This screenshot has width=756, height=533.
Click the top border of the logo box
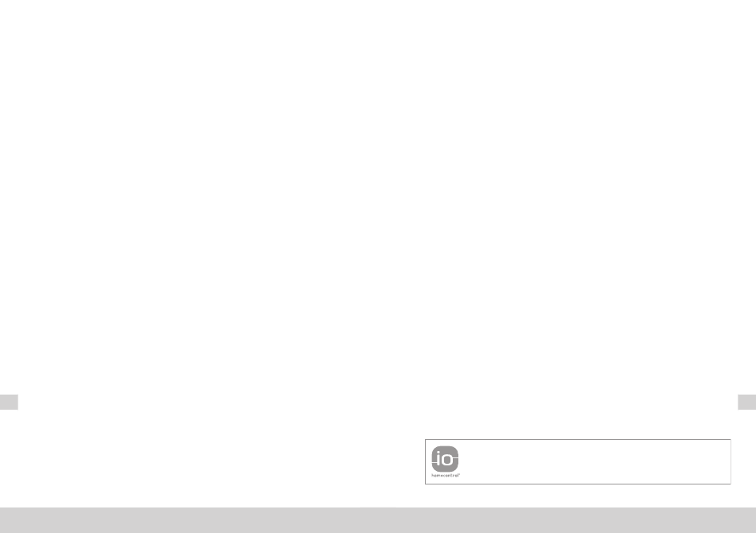pos(578,439)
